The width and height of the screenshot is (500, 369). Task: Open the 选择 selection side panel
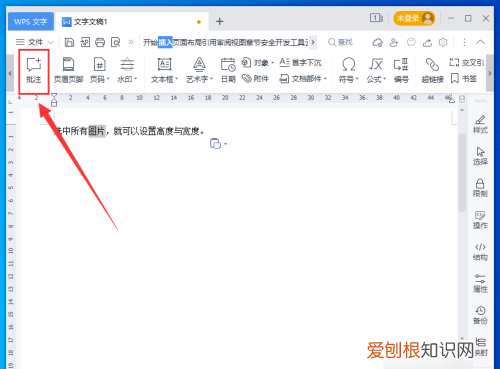click(480, 156)
